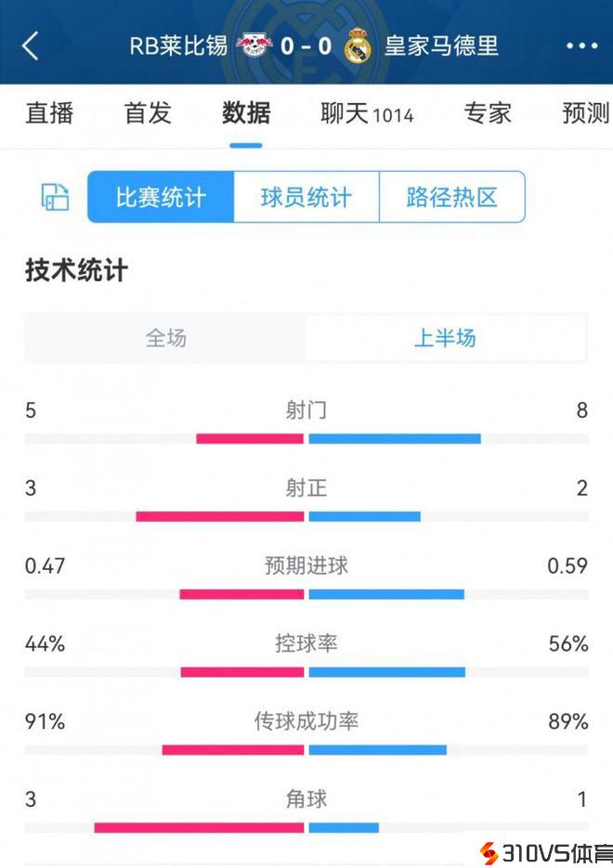Tap the Real Madrid team crest
The width and height of the screenshot is (613, 868).
coord(358,45)
